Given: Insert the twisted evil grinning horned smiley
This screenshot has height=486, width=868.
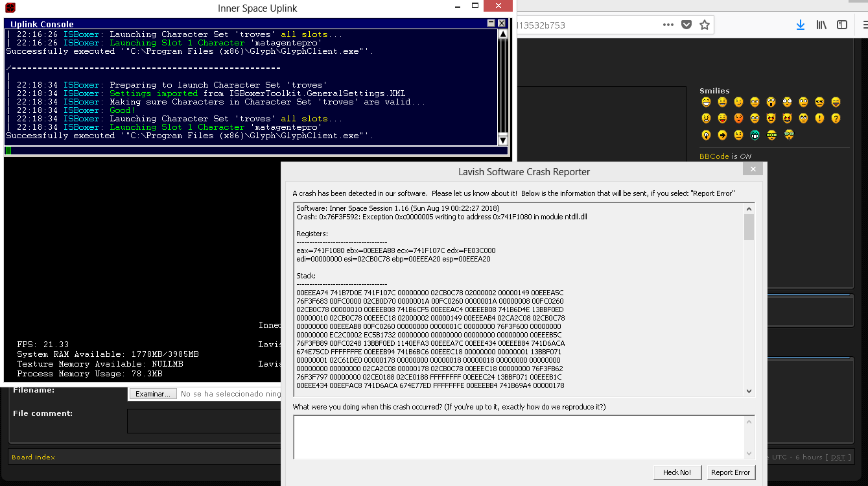Looking at the screenshot, I should coord(787,118).
